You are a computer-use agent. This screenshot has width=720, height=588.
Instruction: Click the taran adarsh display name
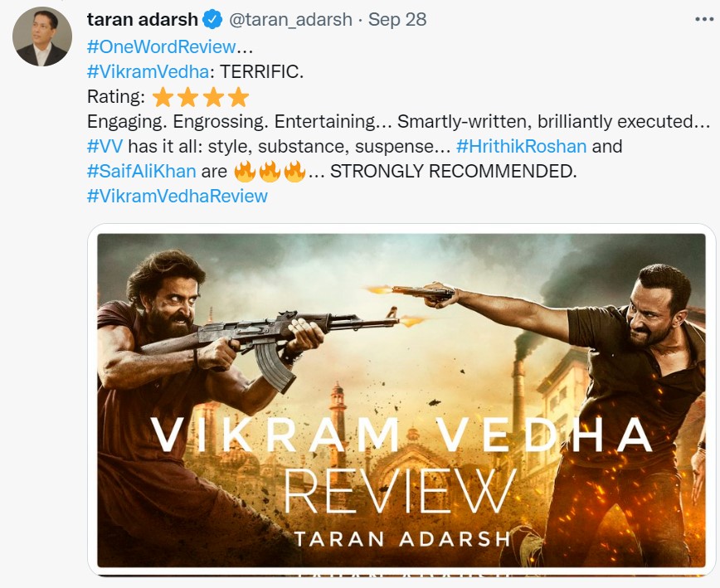pyautogui.click(x=143, y=20)
